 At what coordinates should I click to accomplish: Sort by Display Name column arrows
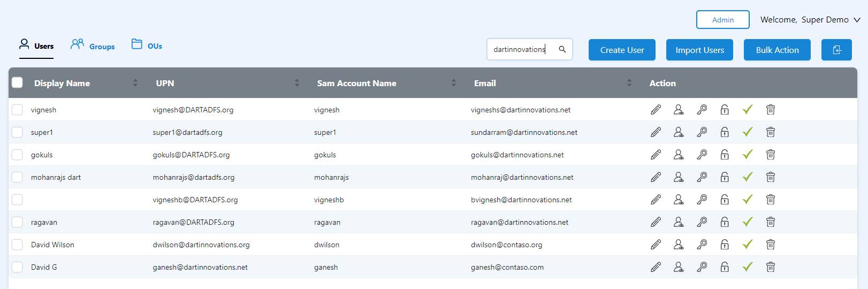[135, 83]
